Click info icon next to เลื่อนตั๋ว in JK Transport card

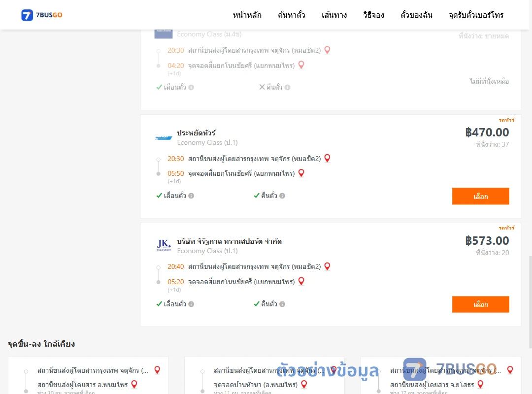click(191, 304)
